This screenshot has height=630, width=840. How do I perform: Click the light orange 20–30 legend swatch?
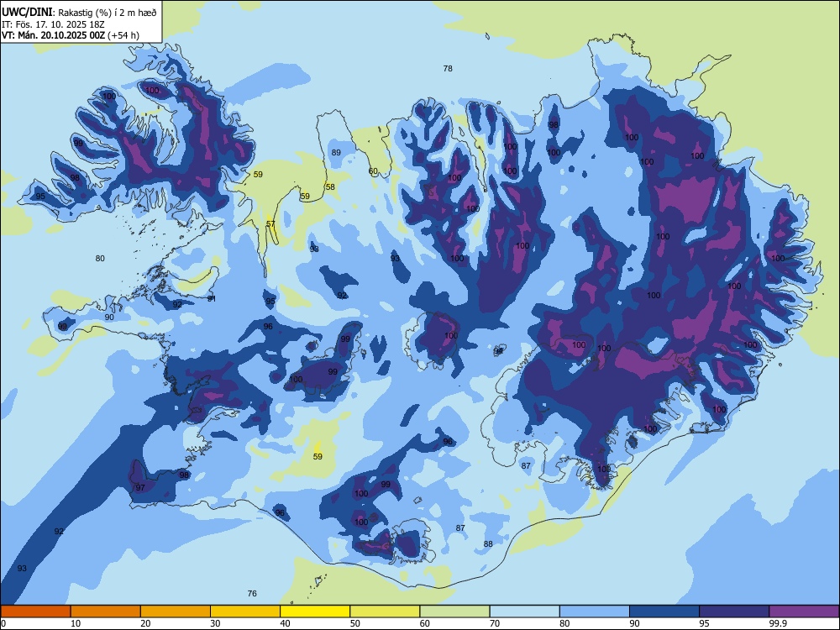(x=176, y=612)
